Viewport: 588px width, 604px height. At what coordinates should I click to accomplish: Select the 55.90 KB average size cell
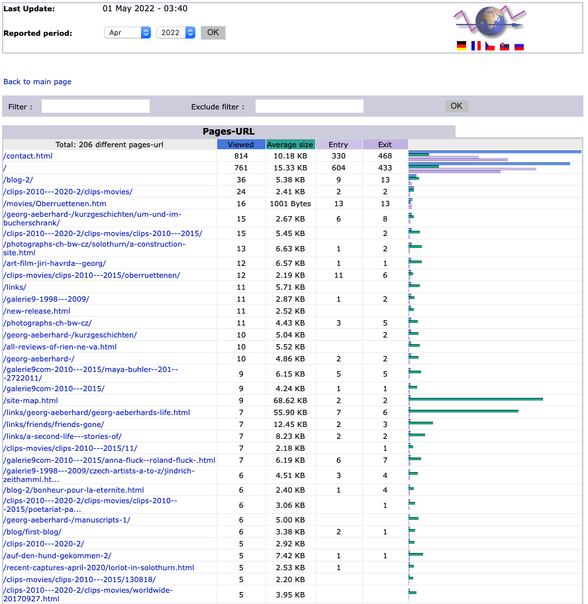click(x=290, y=413)
